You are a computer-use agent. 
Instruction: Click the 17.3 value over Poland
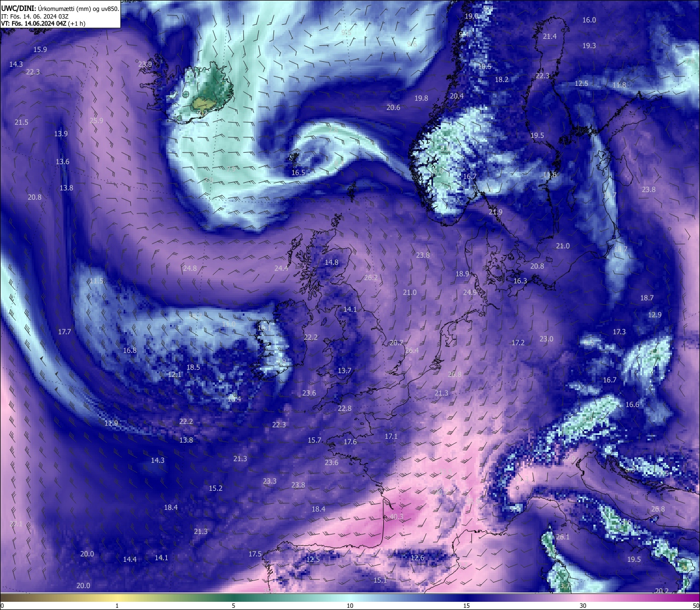coord(619,332)
